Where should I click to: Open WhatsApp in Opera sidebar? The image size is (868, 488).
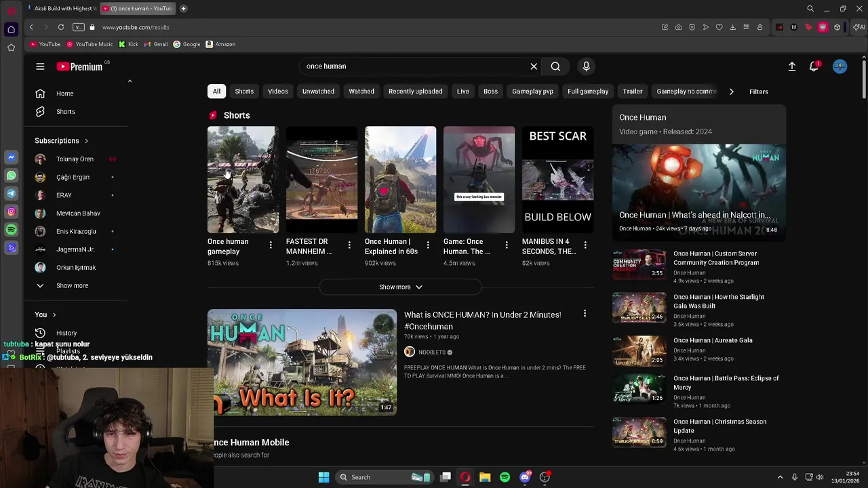(x=11, y=176)
